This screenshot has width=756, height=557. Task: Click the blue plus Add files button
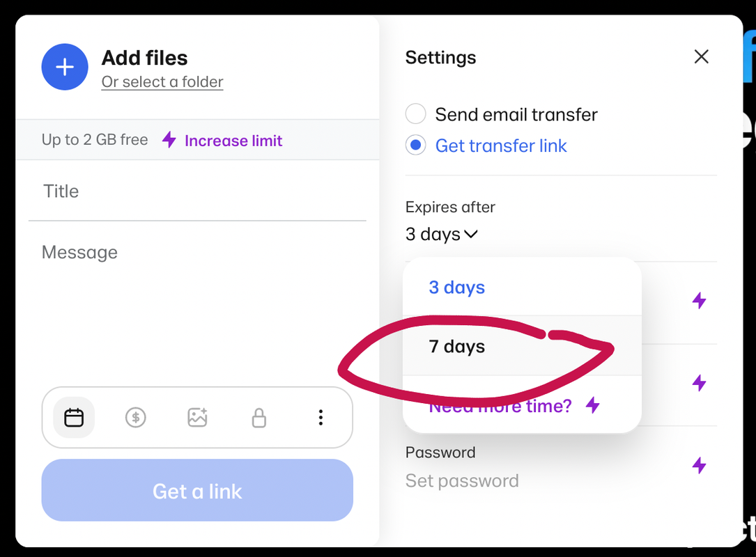pyautogui.click(x=65, y=67)
